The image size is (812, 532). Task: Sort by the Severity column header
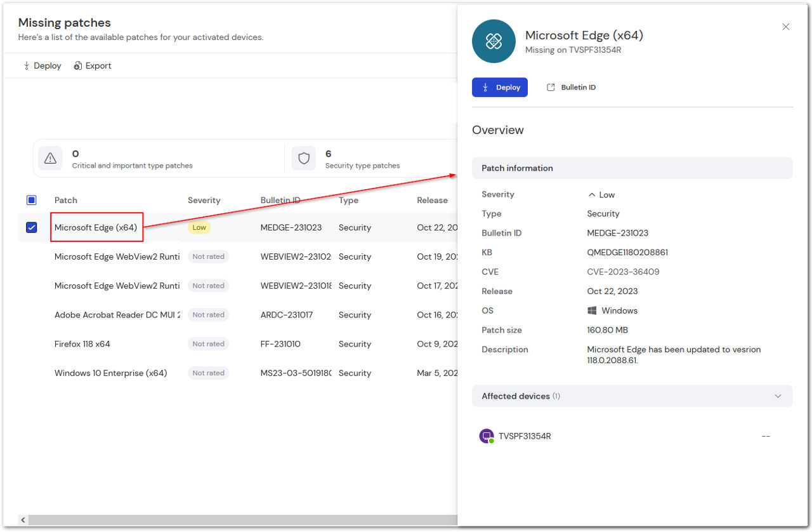(204, 200)
